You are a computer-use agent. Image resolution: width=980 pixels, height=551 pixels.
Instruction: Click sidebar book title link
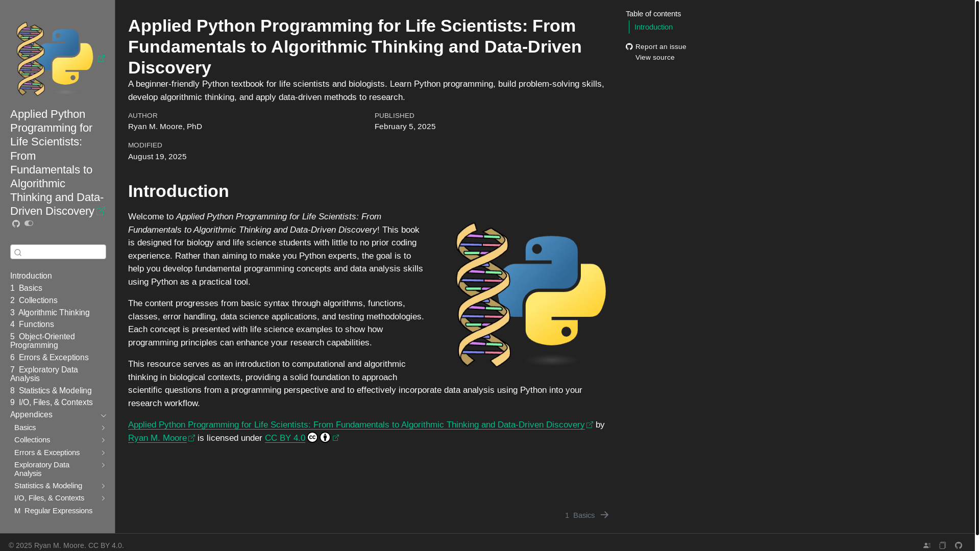click(x=57, y=163)
